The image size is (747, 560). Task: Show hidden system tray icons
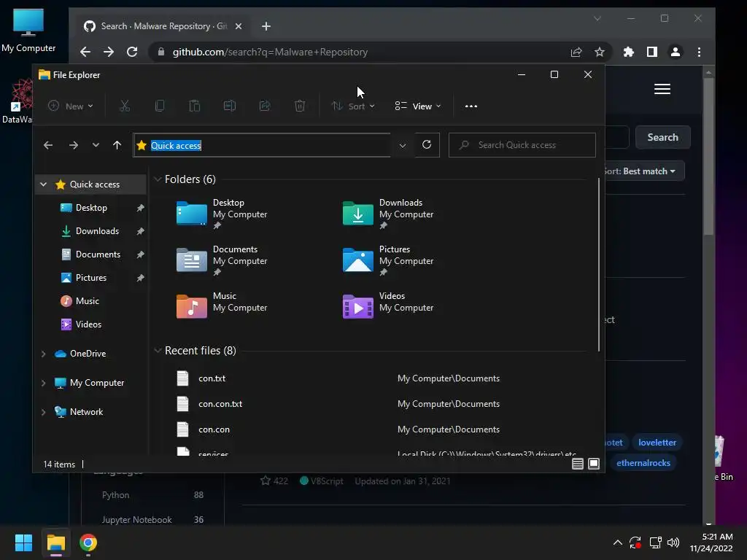point(617,542)
